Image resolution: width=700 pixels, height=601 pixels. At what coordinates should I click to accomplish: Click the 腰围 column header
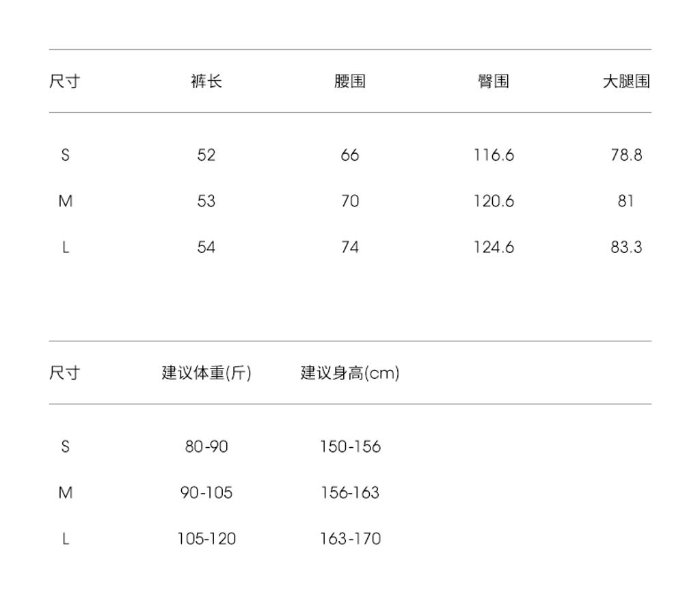pyautogui.click(x=350, y=81)
